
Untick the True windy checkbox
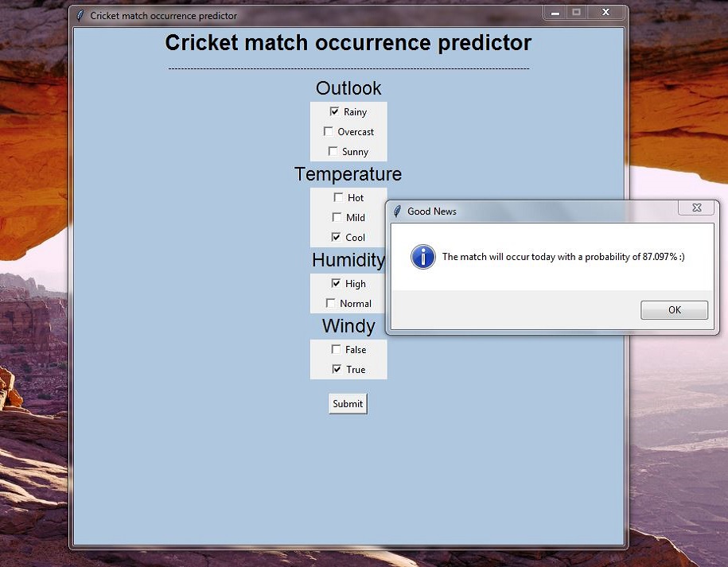tap(337, 369)
